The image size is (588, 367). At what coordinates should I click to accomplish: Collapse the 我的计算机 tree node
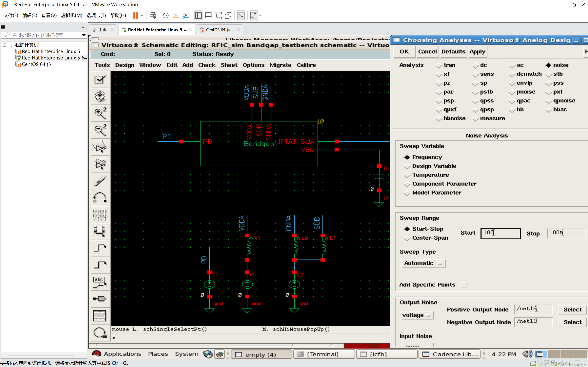pyautogui.click(x=5, y=45)
